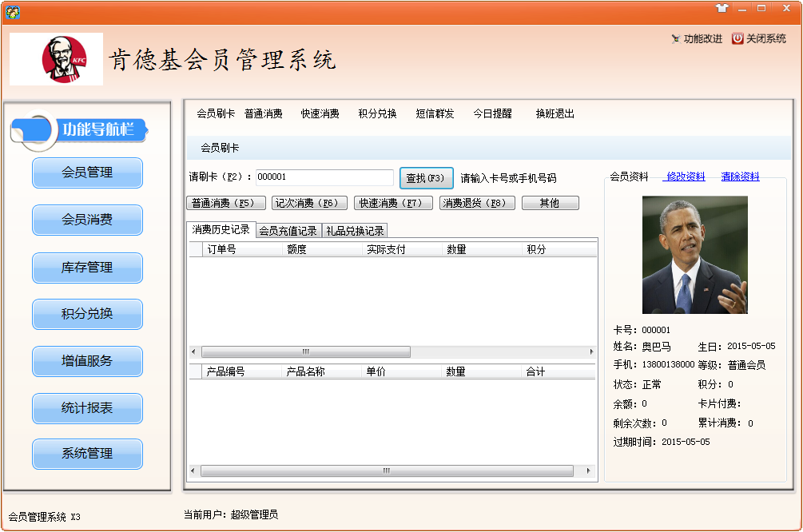Image resolution: width=803 pixels, height=532 pixels.
Task: Click the 产品名称 column header
Action: 322,371
